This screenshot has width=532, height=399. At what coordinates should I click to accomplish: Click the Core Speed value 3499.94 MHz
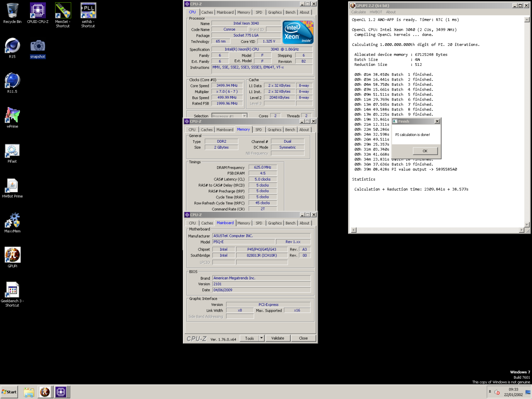pos(227,86)
